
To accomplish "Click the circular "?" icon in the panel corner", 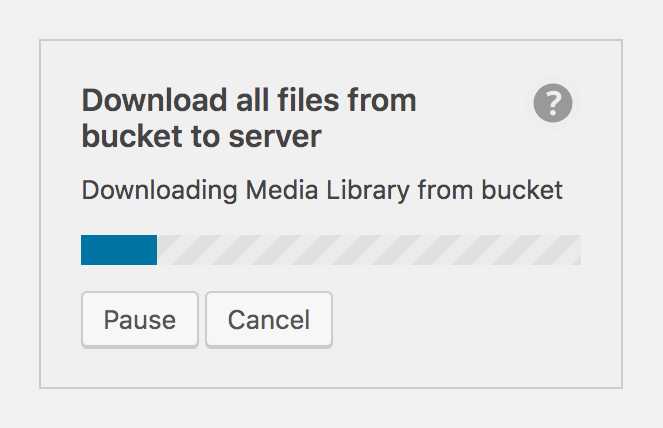I will coord(552,103).
